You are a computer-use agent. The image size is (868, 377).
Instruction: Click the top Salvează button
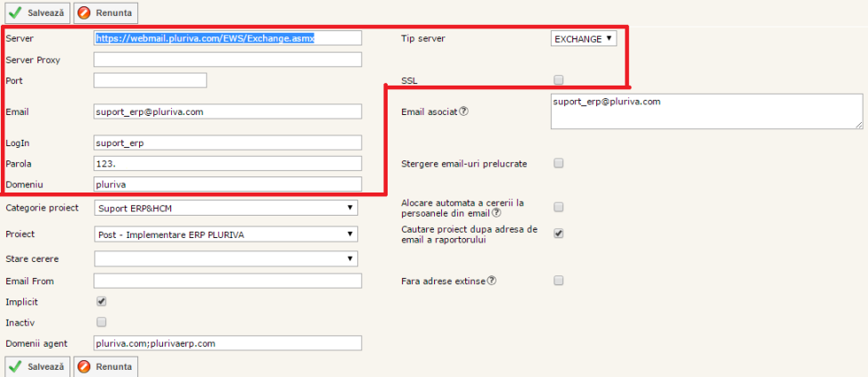36,13
